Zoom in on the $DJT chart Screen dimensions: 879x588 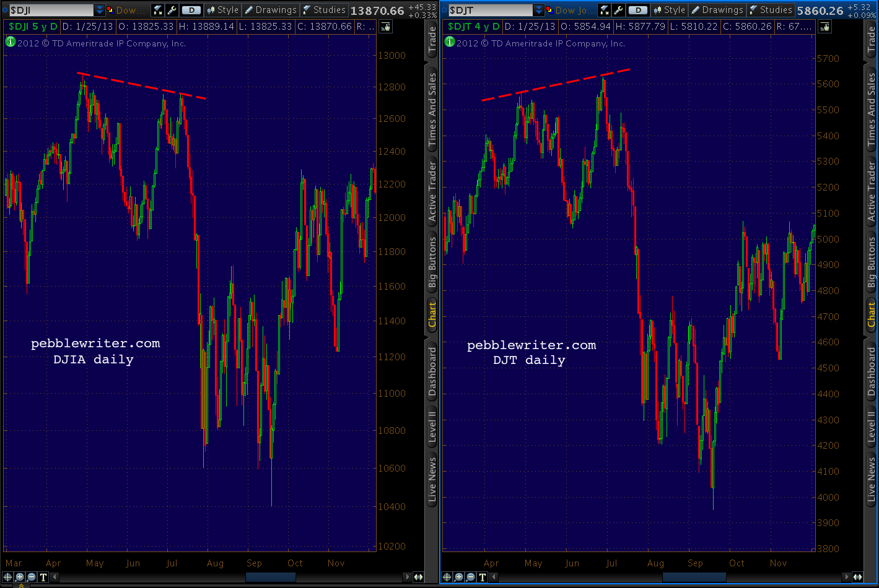pos(459,577)
